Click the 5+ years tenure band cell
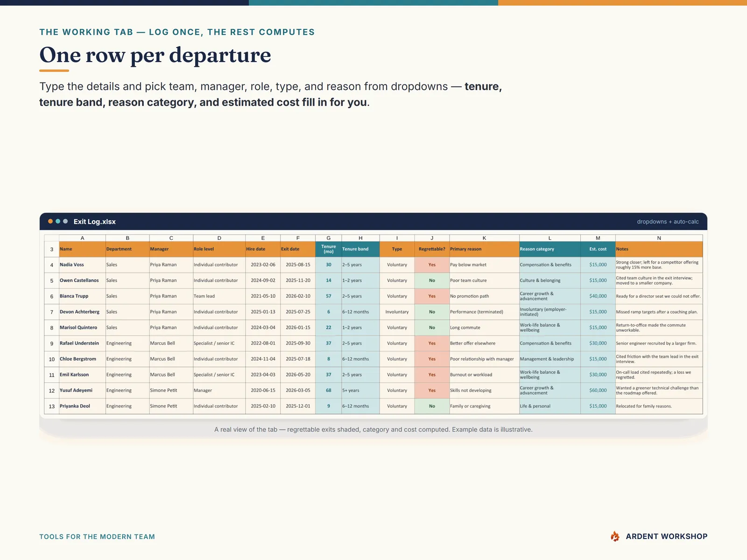Viewport: 747px width, 560px height. (360, 390)
